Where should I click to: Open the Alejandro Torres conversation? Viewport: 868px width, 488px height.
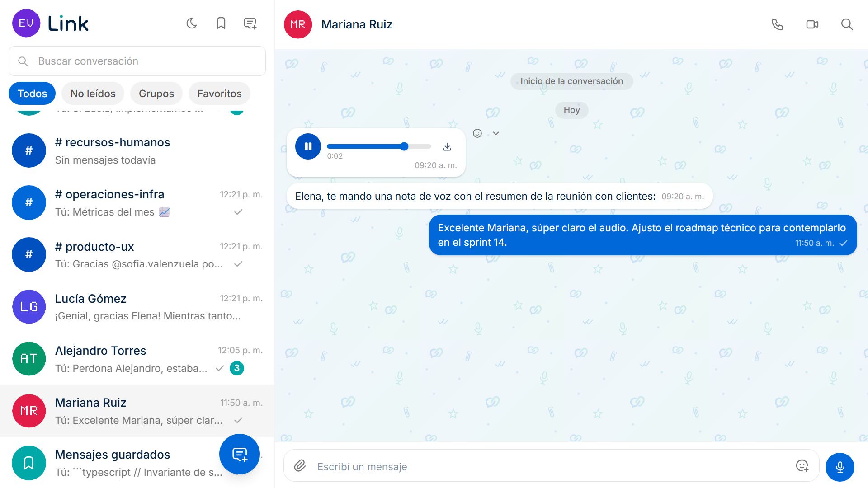click(x=137, y=359)
